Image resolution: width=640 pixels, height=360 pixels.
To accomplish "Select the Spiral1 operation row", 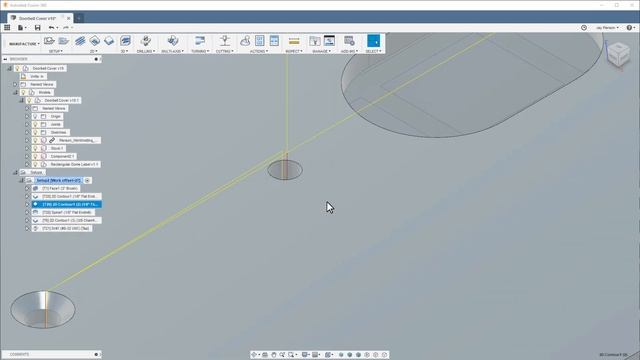I will click(x=64, y=213).
